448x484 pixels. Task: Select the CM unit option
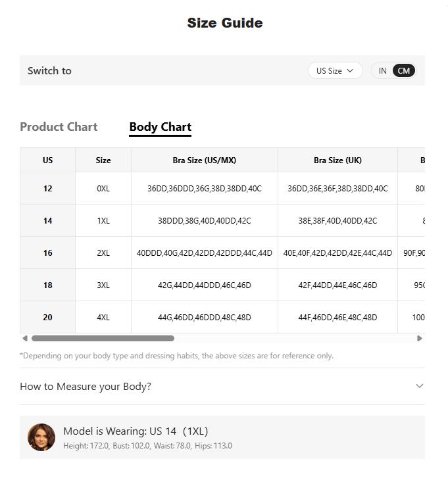(x=403, y=70)
